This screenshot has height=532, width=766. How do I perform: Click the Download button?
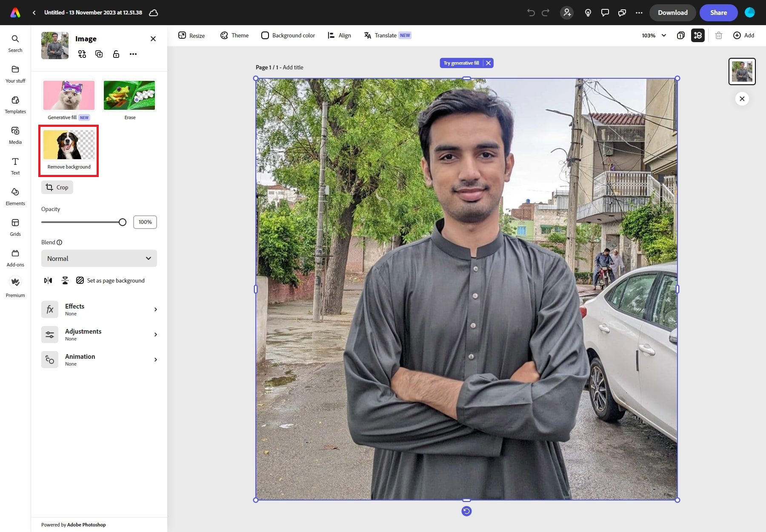672,13
